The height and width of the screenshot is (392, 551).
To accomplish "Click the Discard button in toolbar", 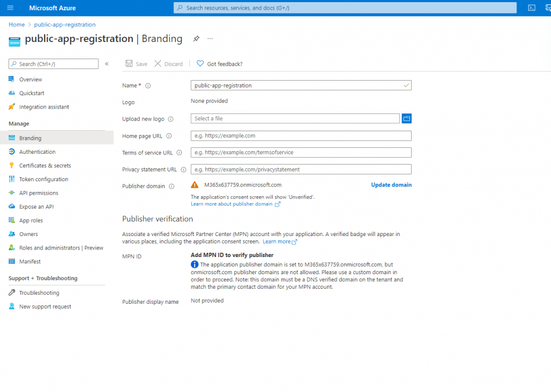I will 168,64.
